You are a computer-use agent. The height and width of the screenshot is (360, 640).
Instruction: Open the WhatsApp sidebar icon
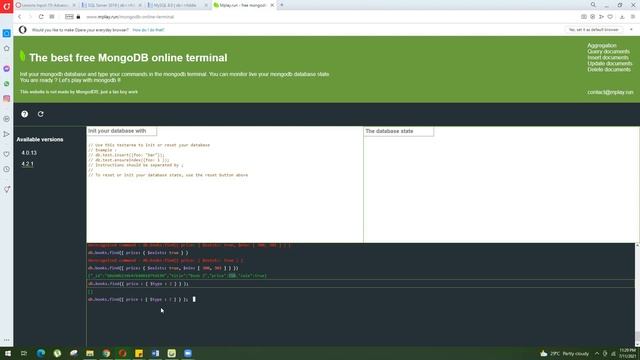pyautogui.click(x=7, y=84)
